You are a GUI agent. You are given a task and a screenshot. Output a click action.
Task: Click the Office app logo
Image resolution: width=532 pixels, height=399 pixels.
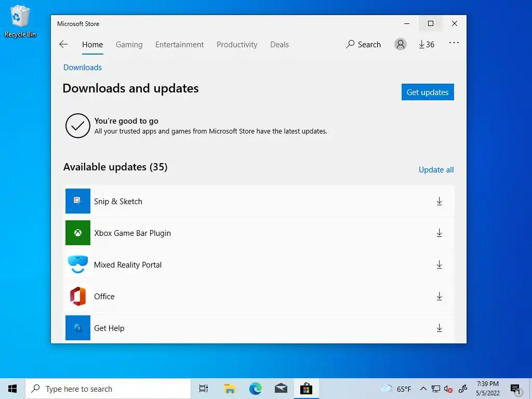[78, 296]
